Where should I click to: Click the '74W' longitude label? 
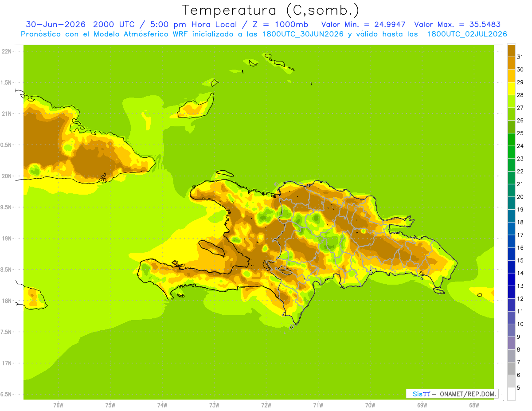coord(162,405)
